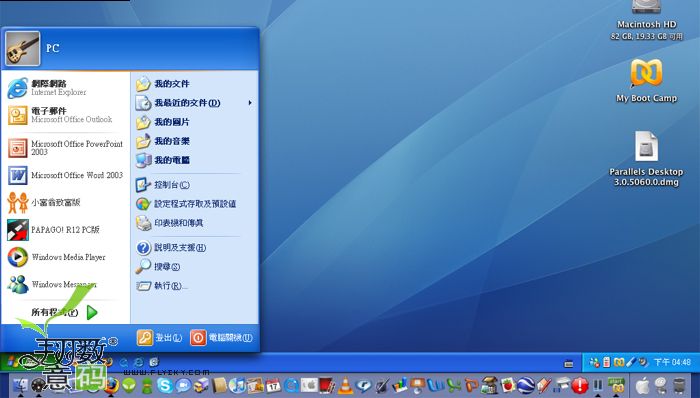Open Keynote icon in the Dock
700x398 pixels.
(417, 386)
